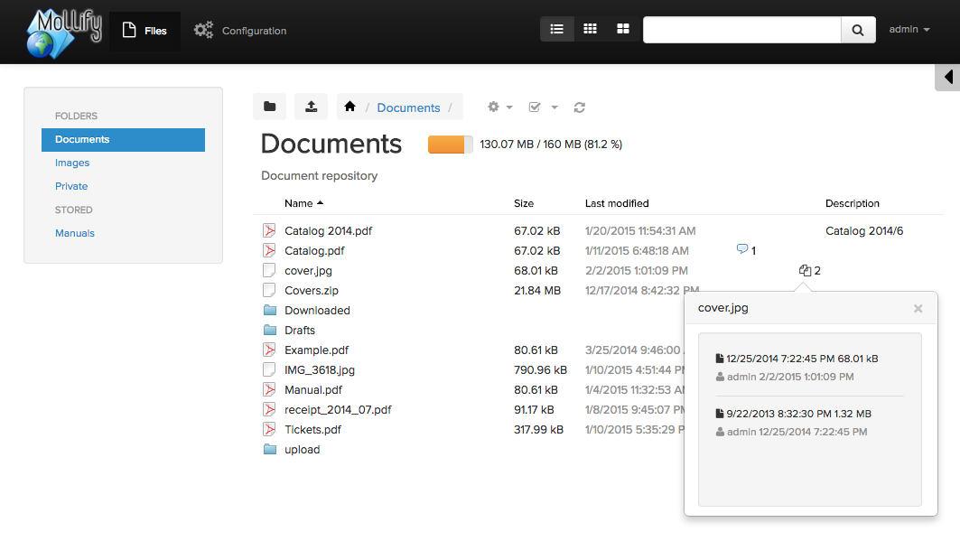Screen dimensions: 960x560
Task: Click the file icon of Covers.zip
Action: pos(269,290)
